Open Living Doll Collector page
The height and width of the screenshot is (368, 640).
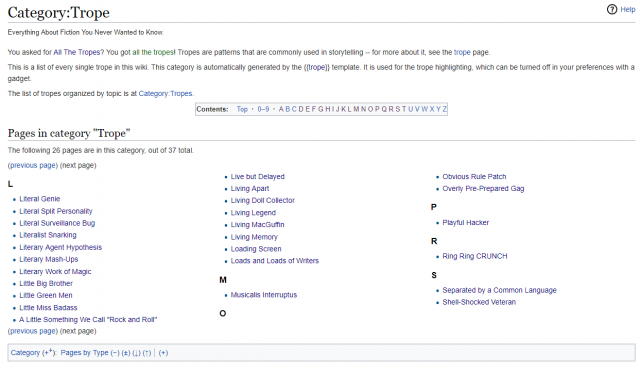[x=262, y=200]
